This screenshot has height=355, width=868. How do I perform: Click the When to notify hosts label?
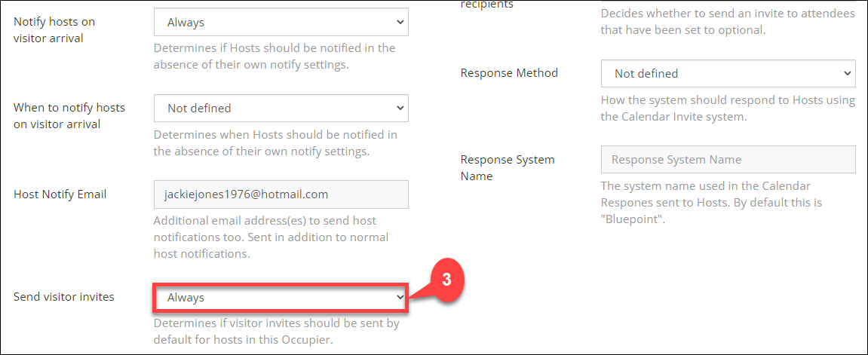point(69,116)
